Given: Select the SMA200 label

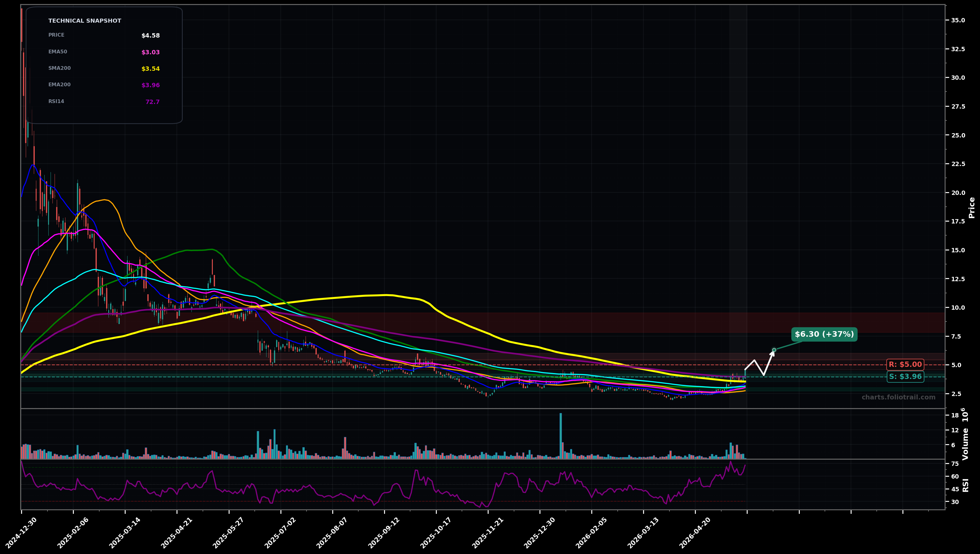Looking at the screenshot, I should (x=59, y=68).
